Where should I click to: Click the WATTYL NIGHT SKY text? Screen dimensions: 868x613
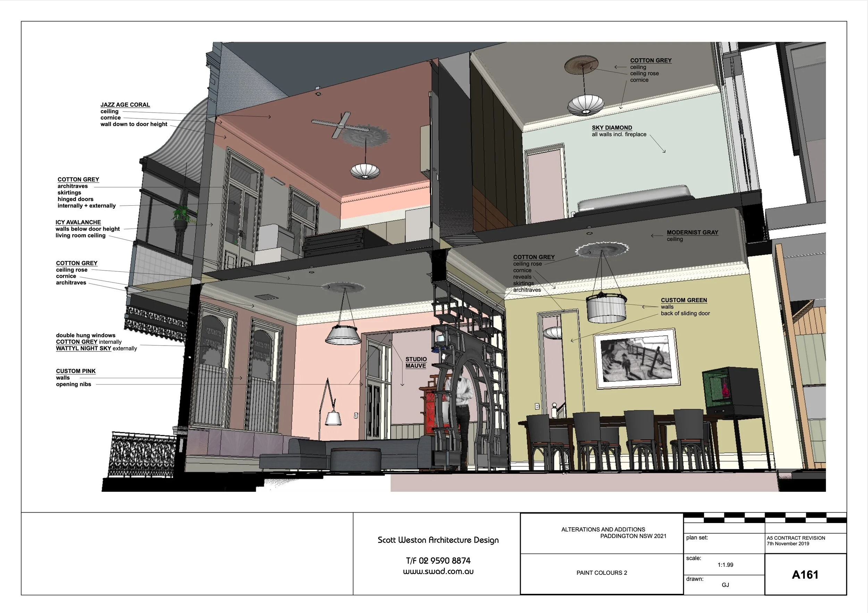(84, 348)
